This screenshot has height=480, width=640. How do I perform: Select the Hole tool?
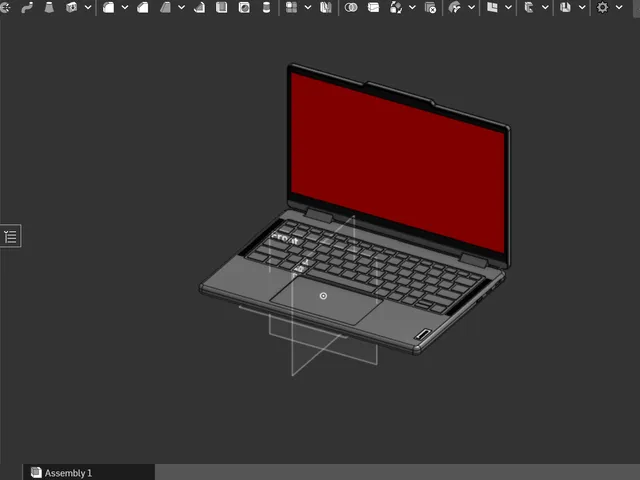244,7
